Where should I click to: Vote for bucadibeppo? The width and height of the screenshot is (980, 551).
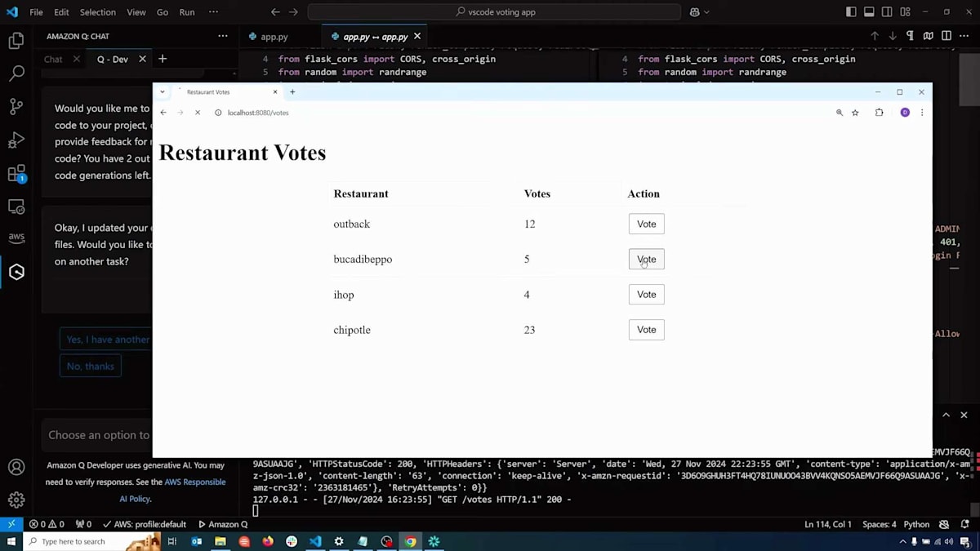(x=646, y=259)
